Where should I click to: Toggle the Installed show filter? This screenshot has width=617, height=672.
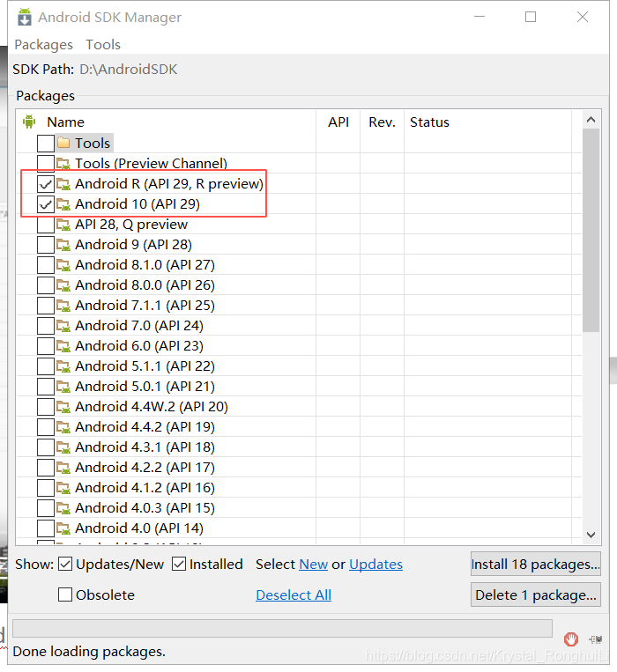[179, 564]
